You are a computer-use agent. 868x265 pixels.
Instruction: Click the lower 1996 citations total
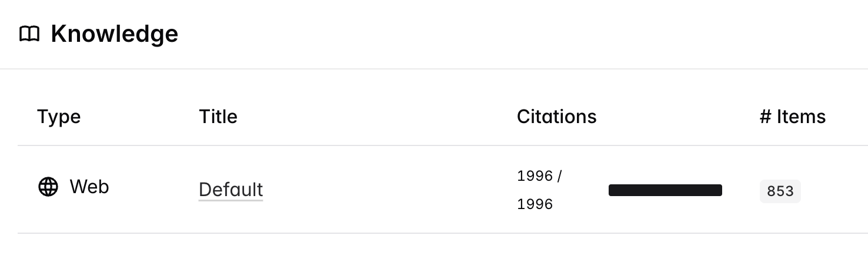coord(535,204)
